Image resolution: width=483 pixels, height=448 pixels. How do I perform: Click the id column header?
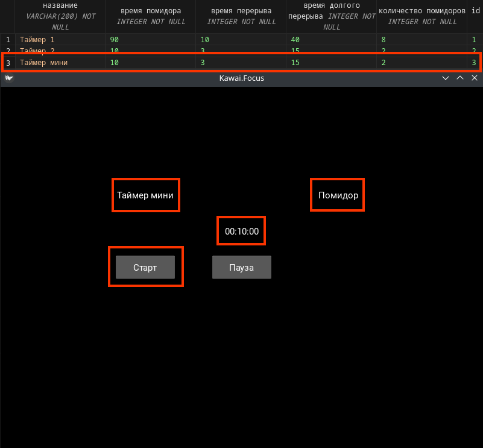(475, 11)
